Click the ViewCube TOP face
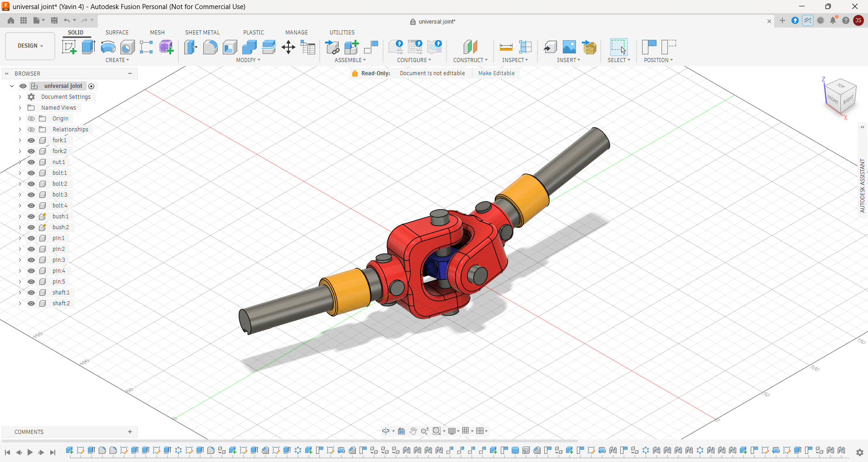The image size is (868, 462). click(841, 86)
